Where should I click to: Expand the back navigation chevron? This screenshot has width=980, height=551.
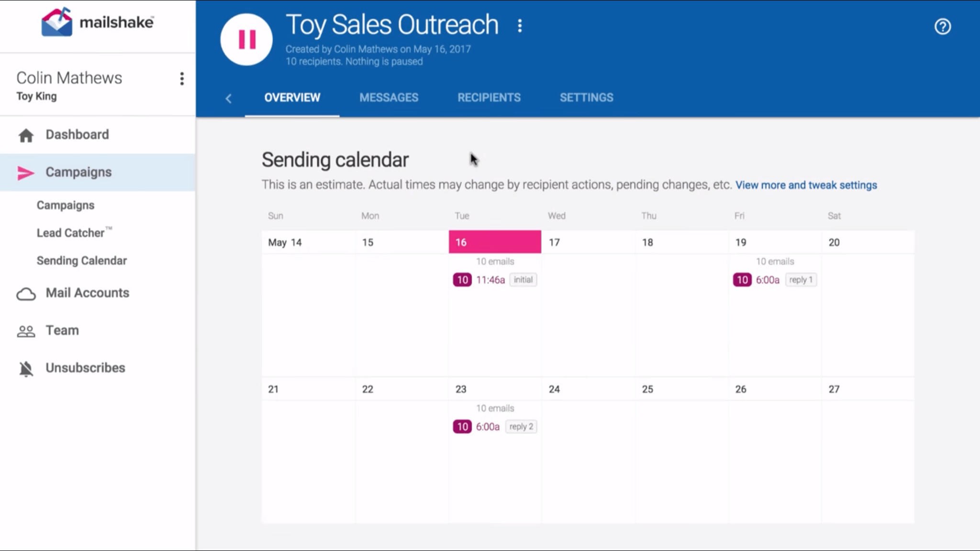[229, 98]
